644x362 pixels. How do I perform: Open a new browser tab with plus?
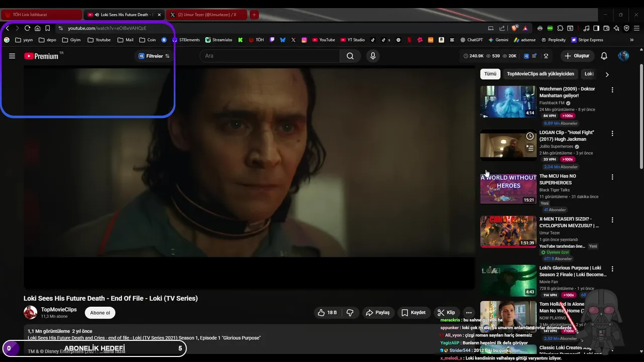click(x=254, y=15)
